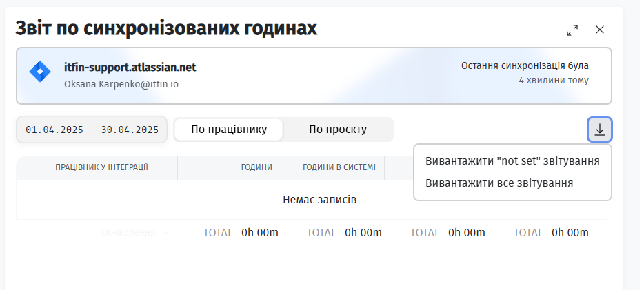This screenshot has height=290, width=644.
Task: Click the first TOTAL 0h 00m value
Action: click(259, 233)
